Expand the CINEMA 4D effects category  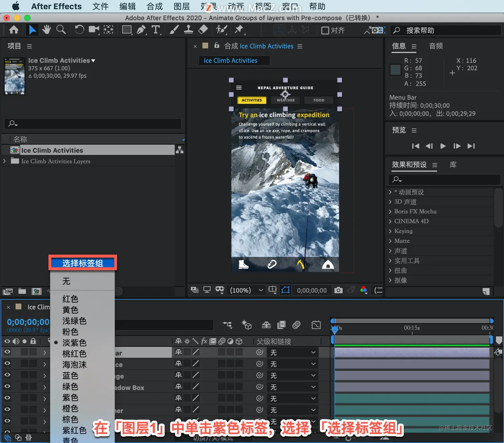click(x=390, y=221)
